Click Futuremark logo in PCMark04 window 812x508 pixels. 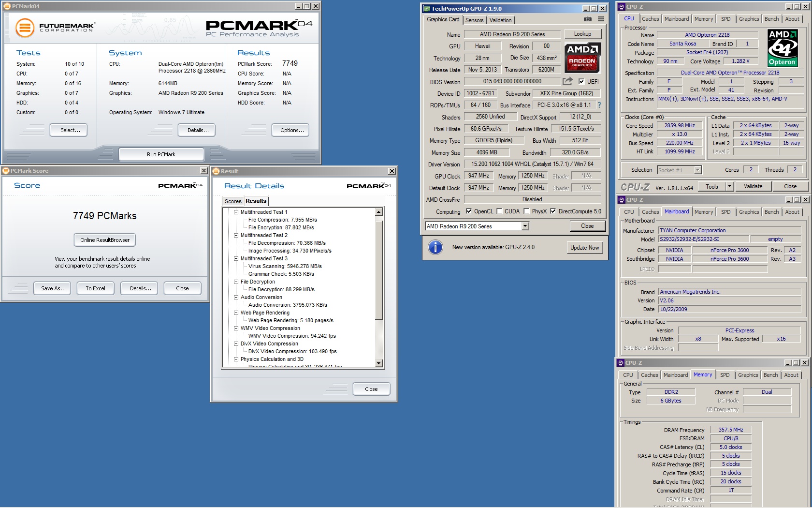tap(55, 28)
